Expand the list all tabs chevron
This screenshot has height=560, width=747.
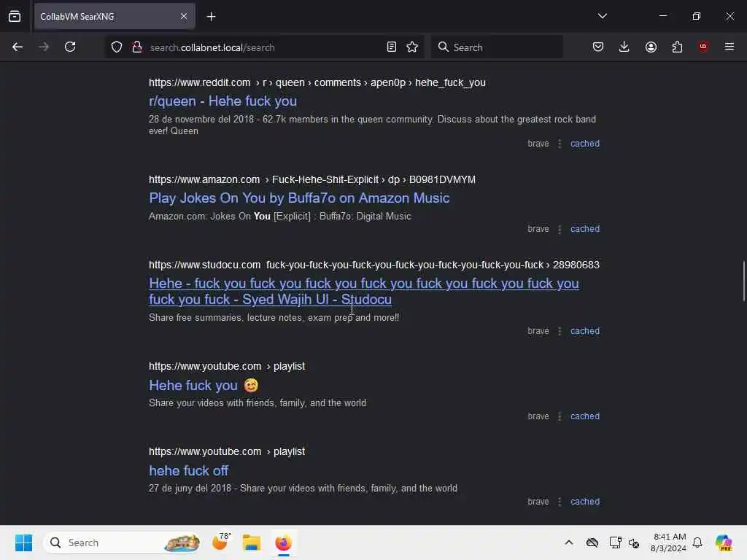pos(602,16)
